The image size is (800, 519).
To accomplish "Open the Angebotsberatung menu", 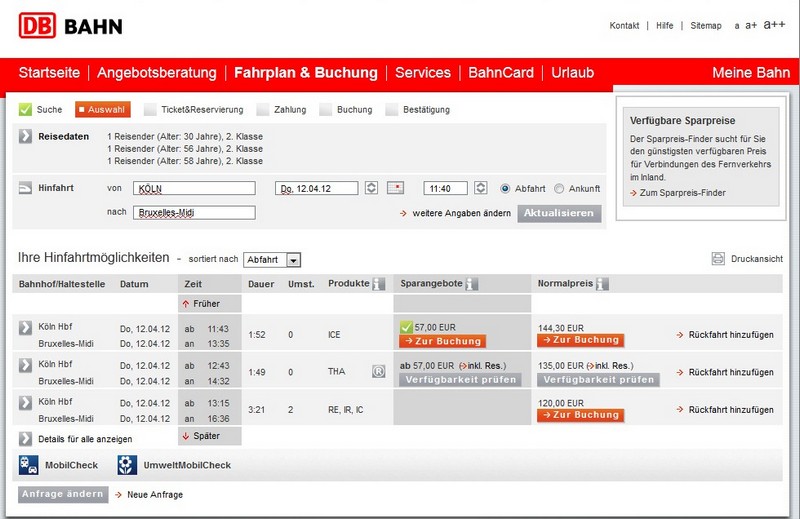I will [157, 72].
